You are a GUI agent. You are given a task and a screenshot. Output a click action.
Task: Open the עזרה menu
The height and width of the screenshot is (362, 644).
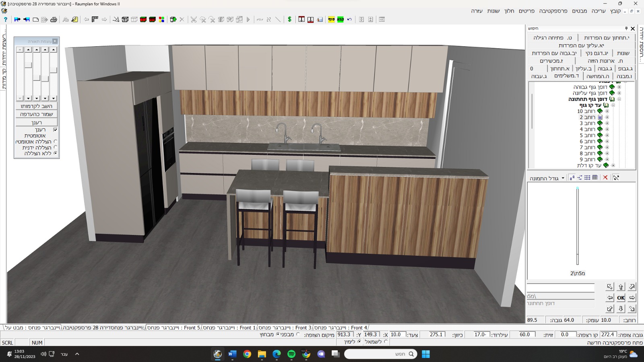pyautogui.click(x=477, y=11)
